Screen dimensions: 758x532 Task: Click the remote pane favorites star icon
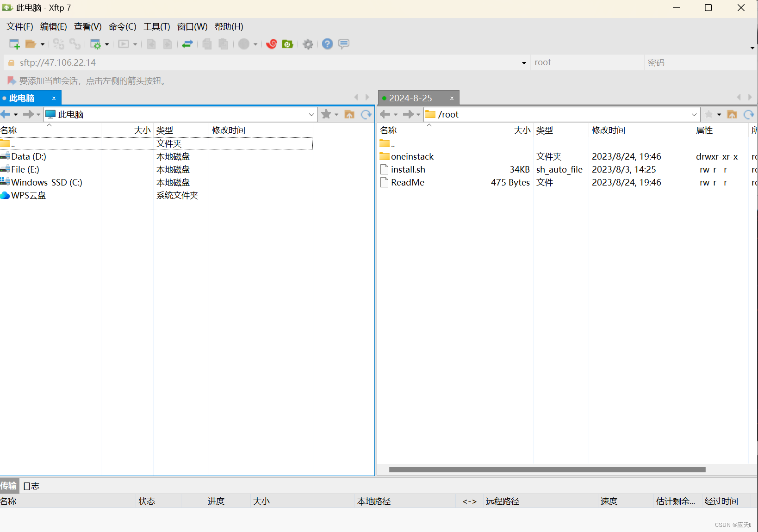click(709, 114)
